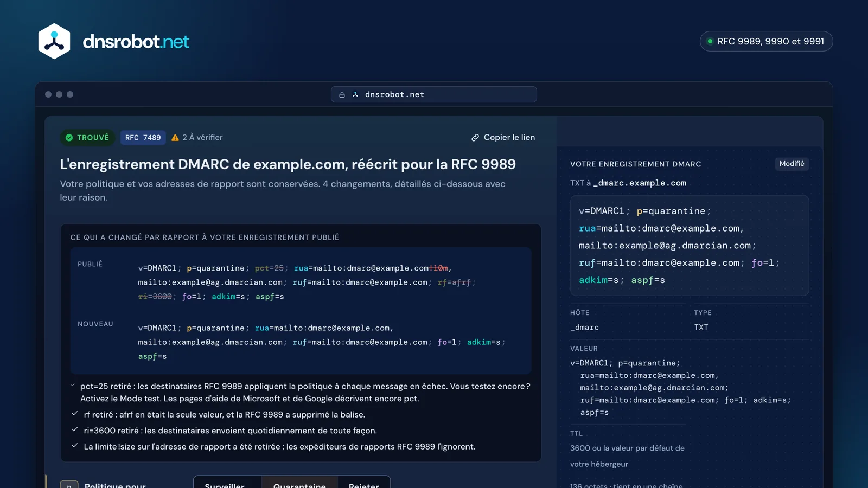Click the _dmarc.example.com TXT host name
The height and width of the screenshot is (488, 868).
click(x=640, y=183)
